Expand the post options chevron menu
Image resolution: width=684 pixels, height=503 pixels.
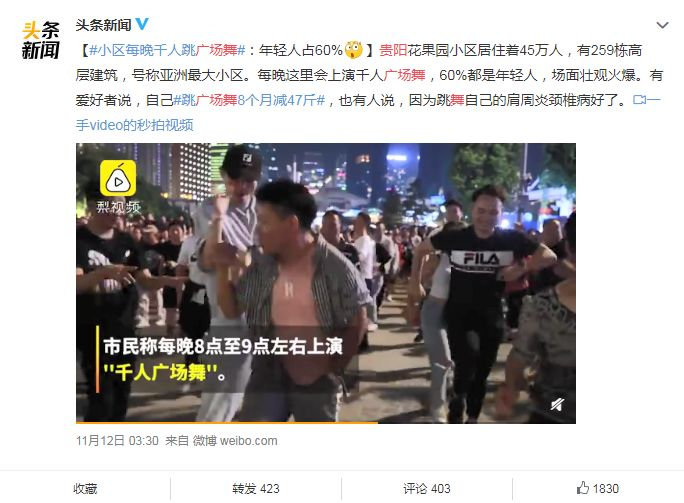point(662,25)
